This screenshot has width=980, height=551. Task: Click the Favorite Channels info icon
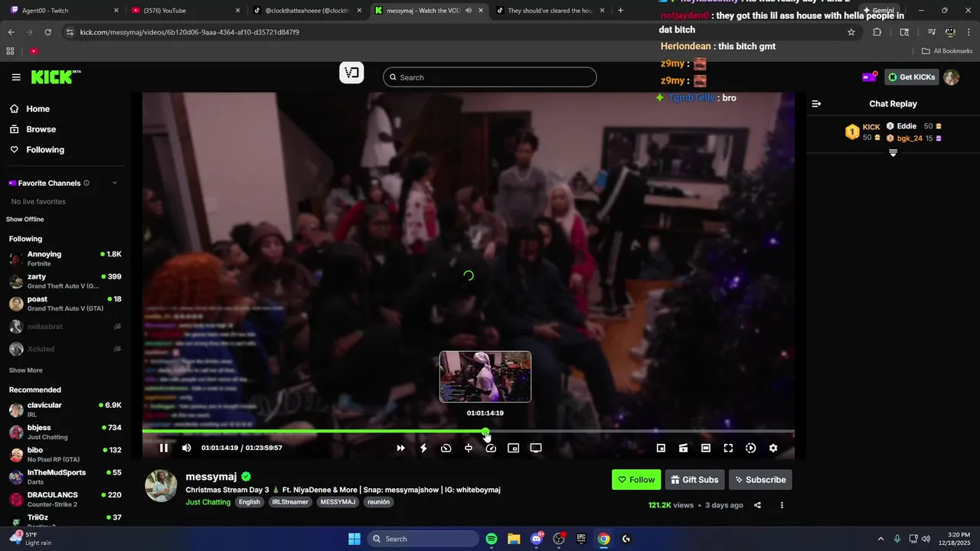coord(87,183)
